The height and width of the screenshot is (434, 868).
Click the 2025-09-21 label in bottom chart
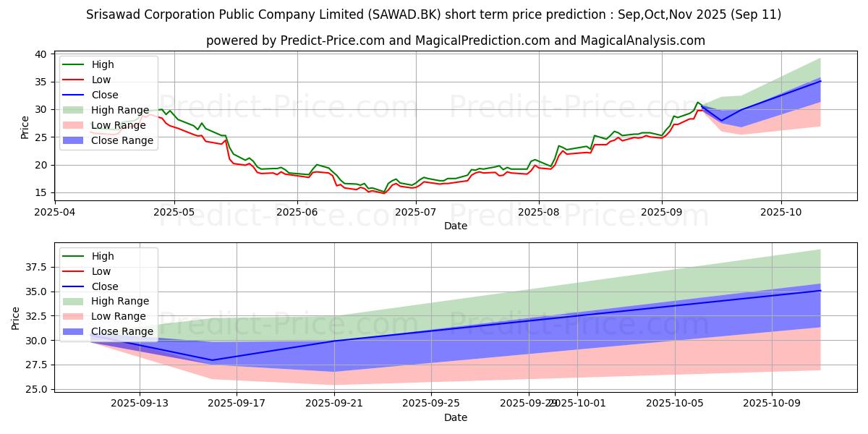[x=334, y=404]
